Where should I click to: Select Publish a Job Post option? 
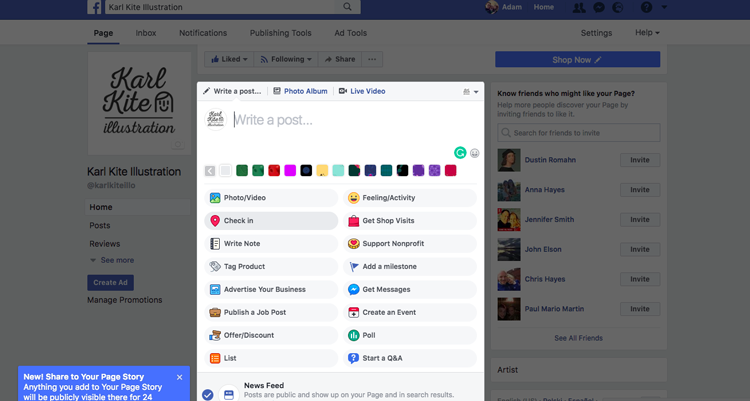[271, 312]
